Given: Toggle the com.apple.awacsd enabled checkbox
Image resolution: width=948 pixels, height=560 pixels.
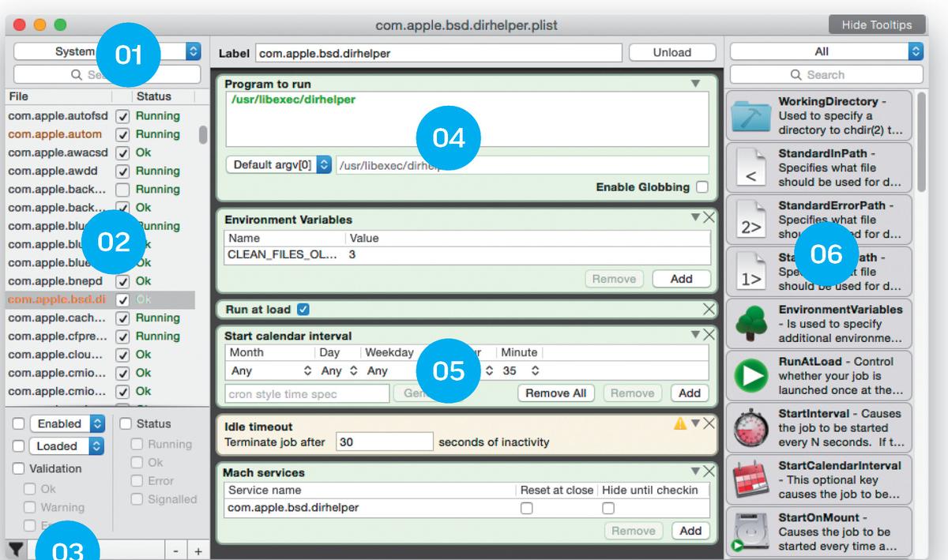Looking at the screenshot, I should (122, 152).
